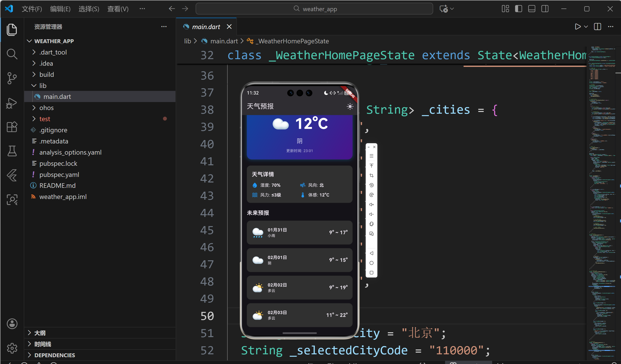621x364 pixels.
Task: Open pubspec.yaml in the explorer
Action: (59, 174)
